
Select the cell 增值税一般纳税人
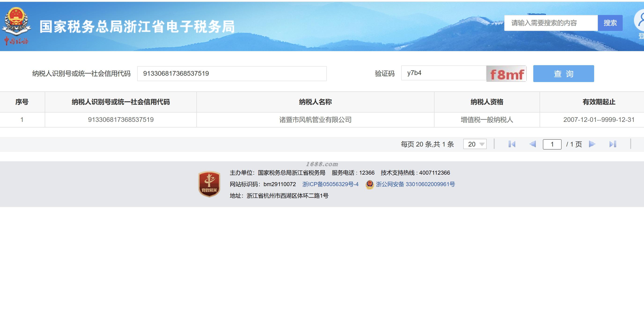click(487, 120)
